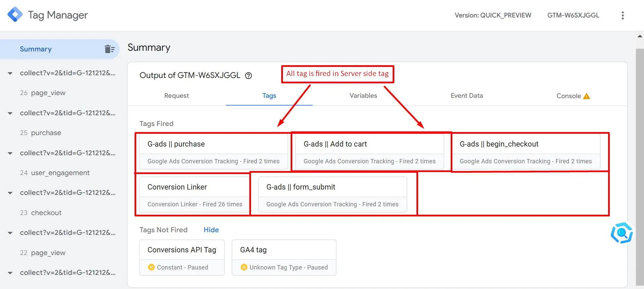
Task: Click the Summary page heading
Action: [149, 47]
